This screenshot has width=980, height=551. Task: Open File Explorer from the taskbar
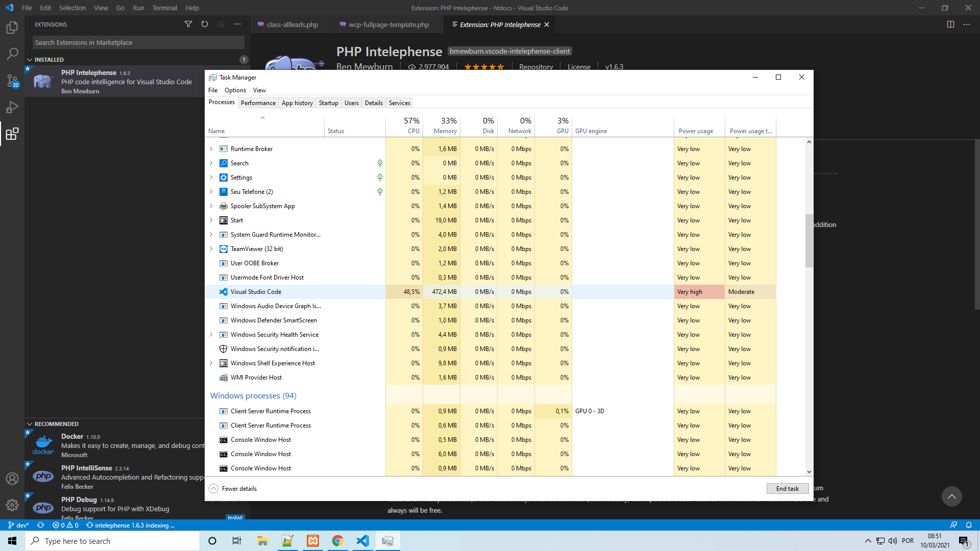tap(262, 541)
